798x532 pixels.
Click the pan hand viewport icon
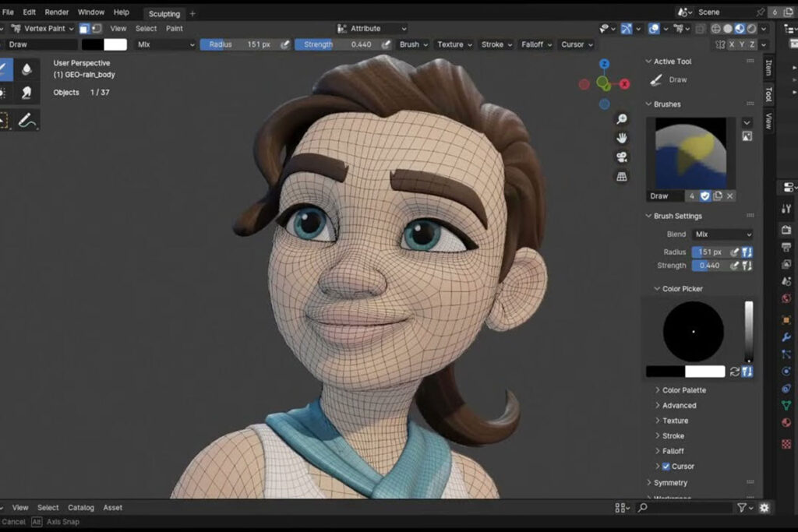621,138
